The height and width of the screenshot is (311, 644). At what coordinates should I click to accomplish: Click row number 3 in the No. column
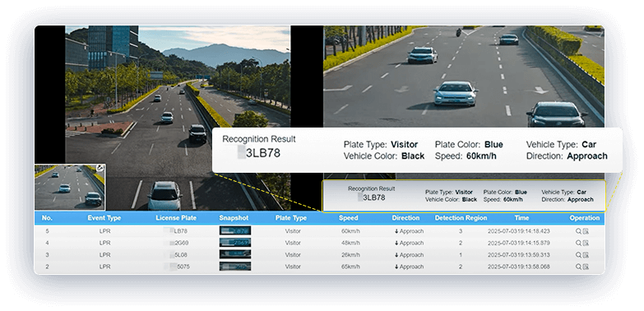tap(47, 255)
